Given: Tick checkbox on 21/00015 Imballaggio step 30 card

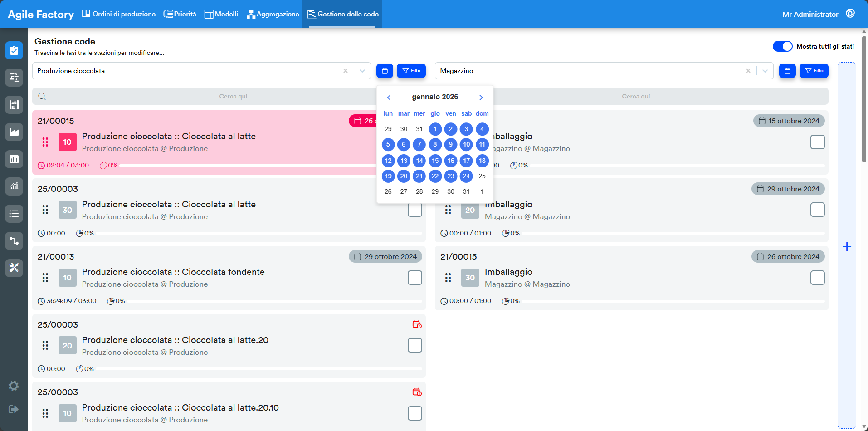Looking at the screenshot, I should (x=818, y=278).
